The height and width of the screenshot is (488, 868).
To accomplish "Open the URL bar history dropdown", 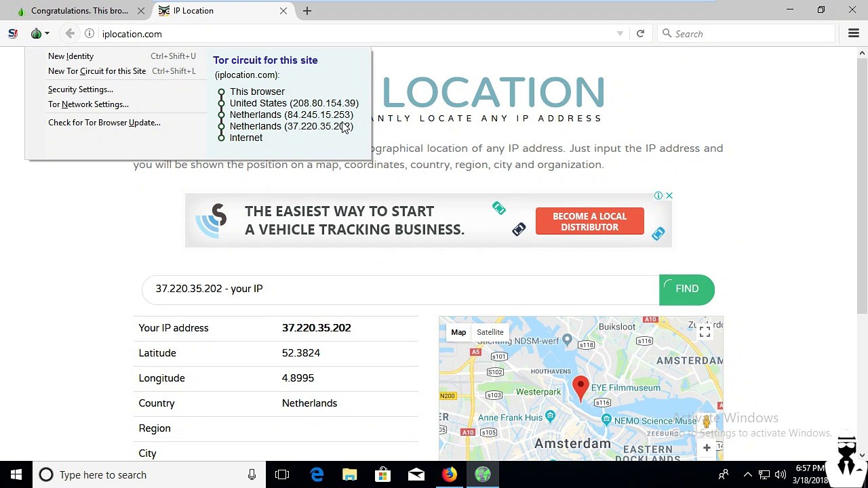I will click(620, 33).
